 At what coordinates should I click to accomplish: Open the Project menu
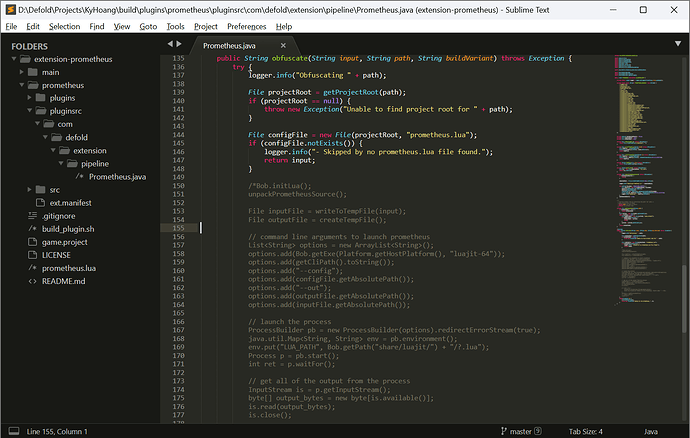click(x=206, y=26)
